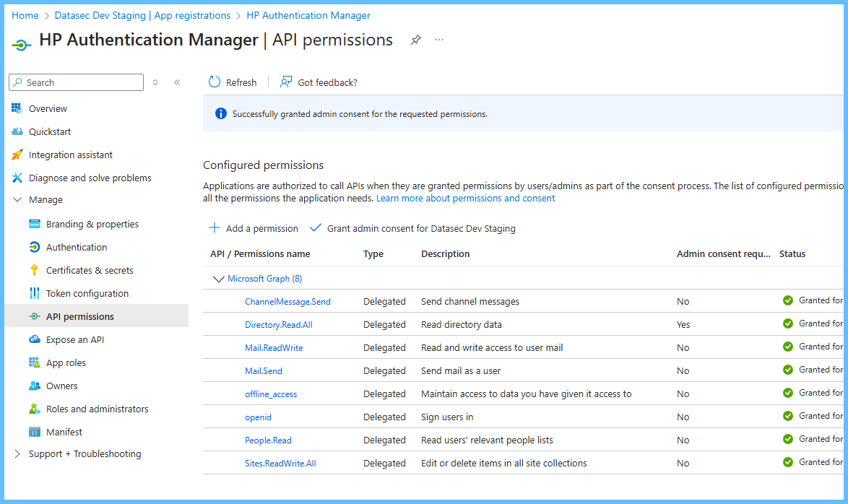Click 'Read users' relevant people lists' text

click(x=488, y=440)
